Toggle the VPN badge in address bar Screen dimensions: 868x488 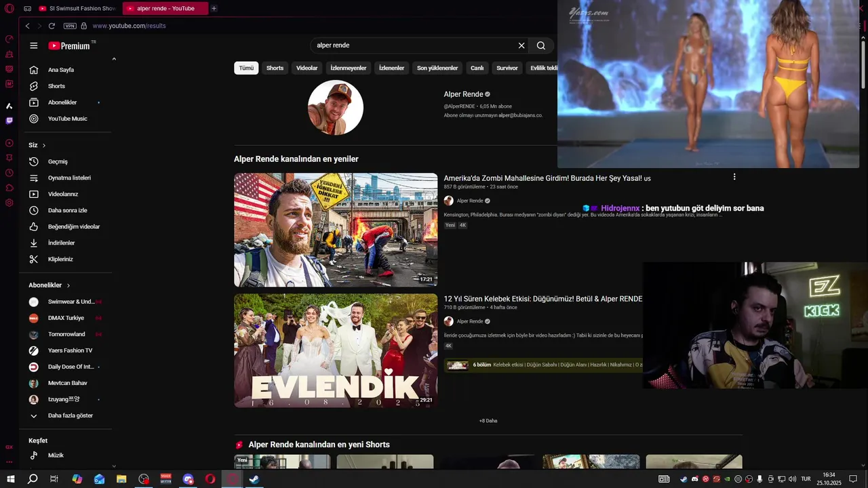point(70,26)
